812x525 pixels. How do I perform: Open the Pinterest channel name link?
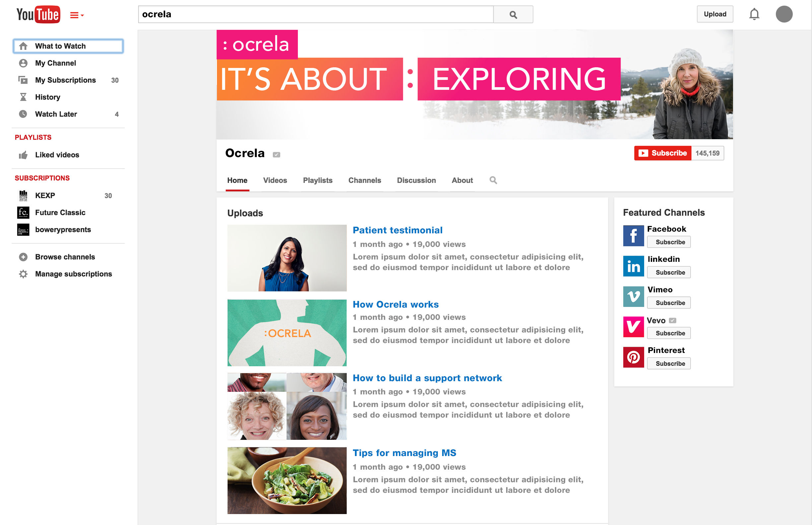tap(666, 350)
